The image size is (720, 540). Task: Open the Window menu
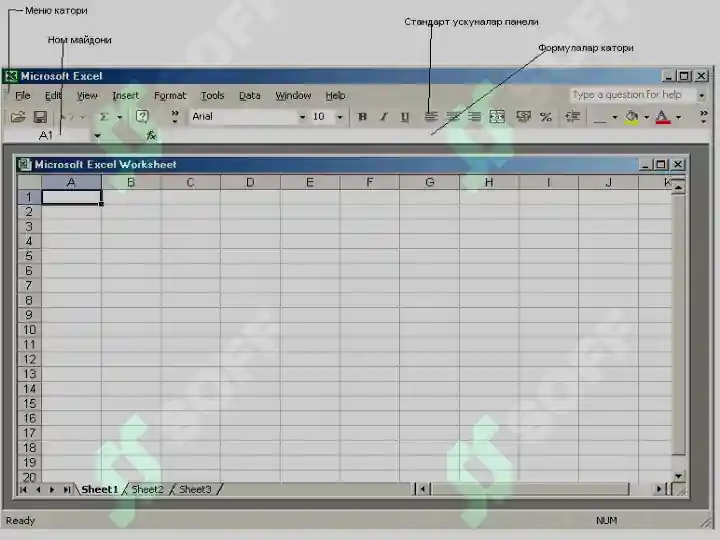pyautogui.click(x=293, y=96)
